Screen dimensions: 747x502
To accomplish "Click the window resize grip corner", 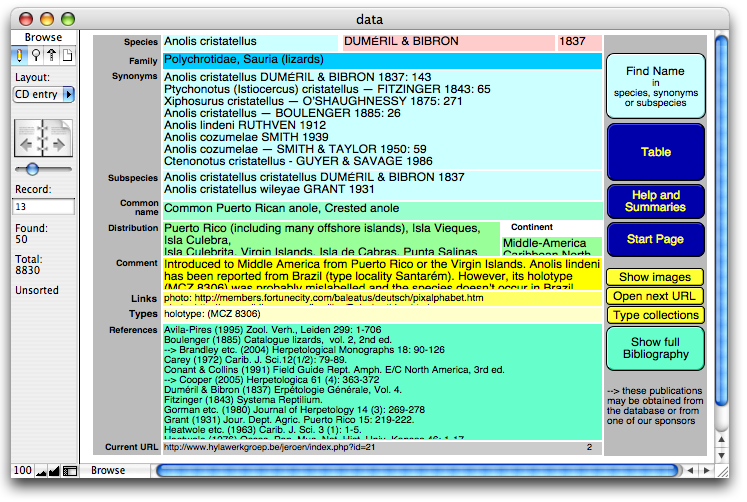I will click(x=722, y=471).
